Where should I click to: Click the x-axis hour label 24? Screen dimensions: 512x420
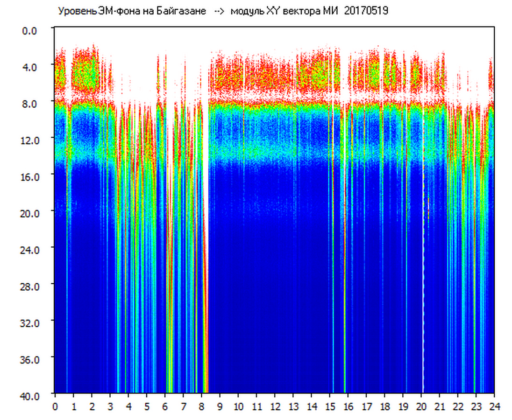click(x=494, y=406)
